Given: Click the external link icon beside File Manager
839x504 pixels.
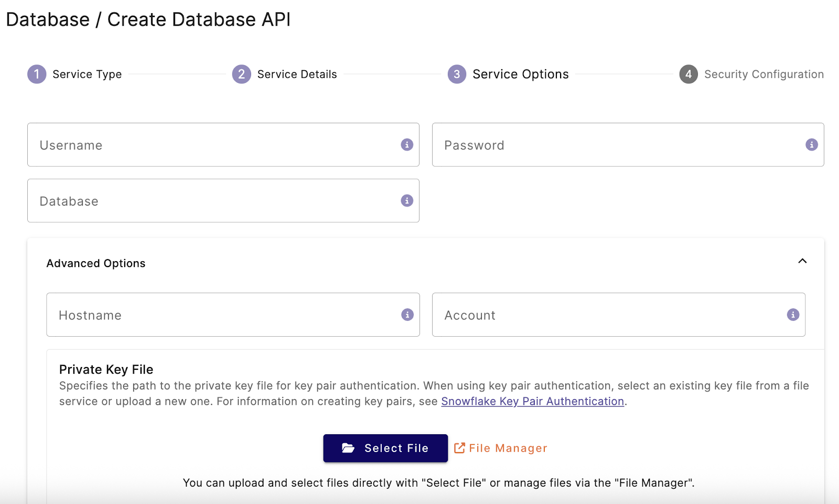Looking at the screenshot, I should 459,448.
